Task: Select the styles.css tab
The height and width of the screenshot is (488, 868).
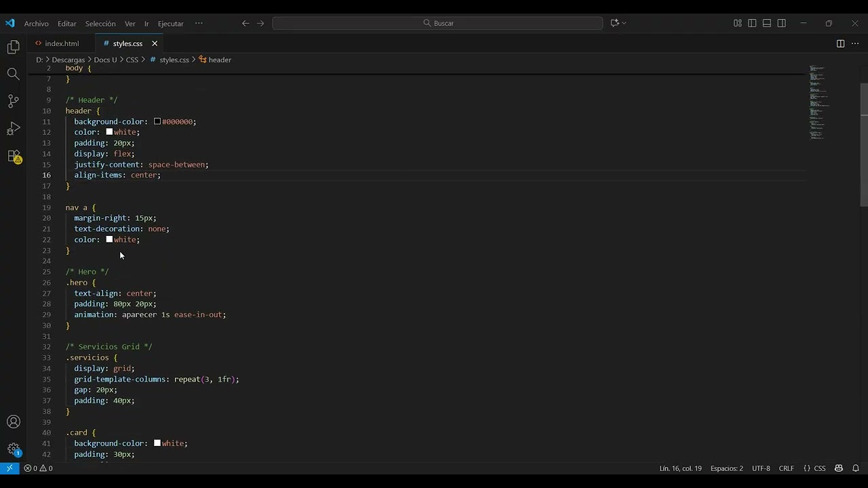Action: (127, 43)
